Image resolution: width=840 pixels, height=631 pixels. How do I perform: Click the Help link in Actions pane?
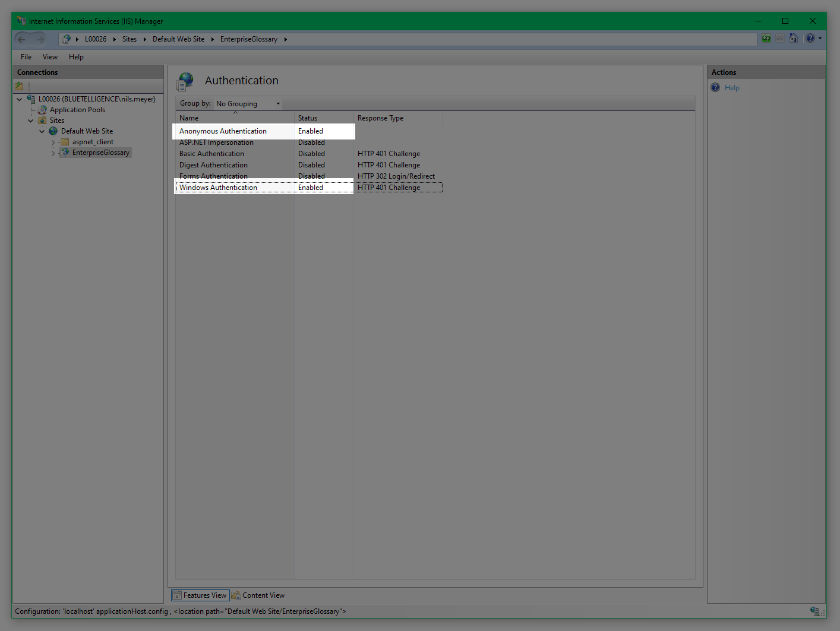(732, 88)
